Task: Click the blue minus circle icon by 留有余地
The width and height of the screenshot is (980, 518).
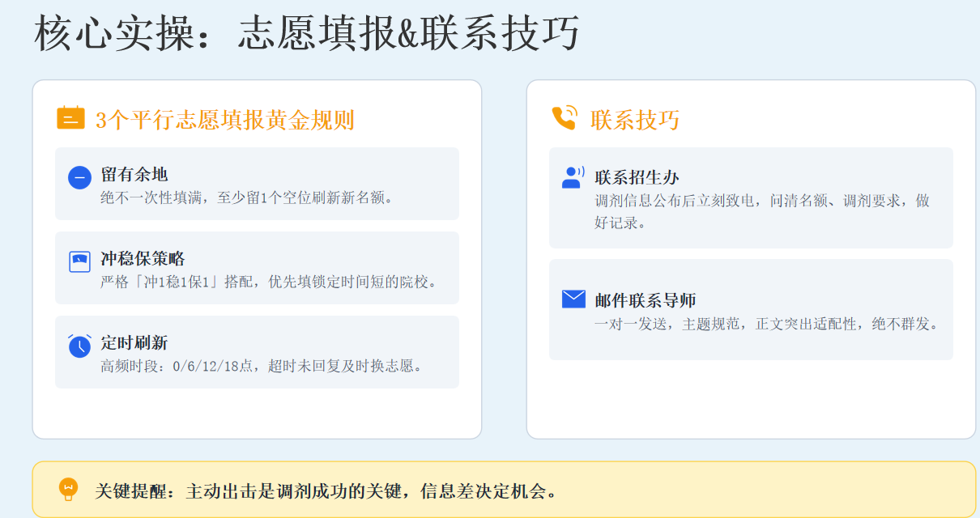Action: pyautogui.click(x=79, y=177)
